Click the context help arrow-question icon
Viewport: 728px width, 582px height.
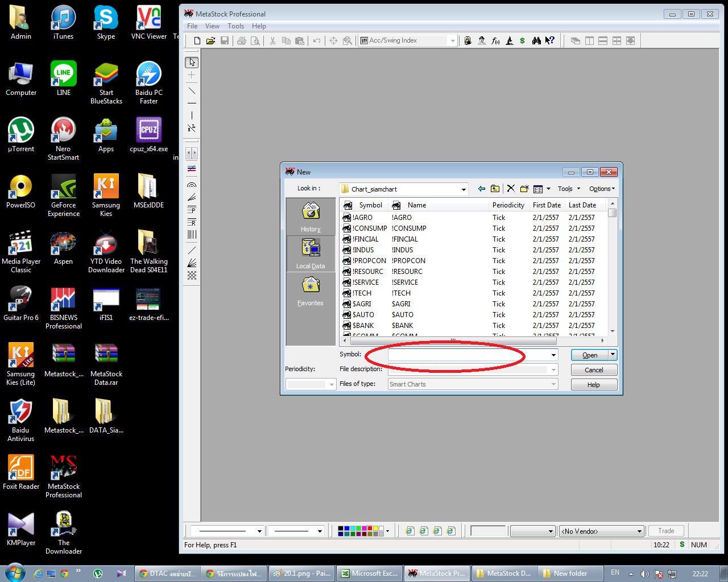(550, 41)
